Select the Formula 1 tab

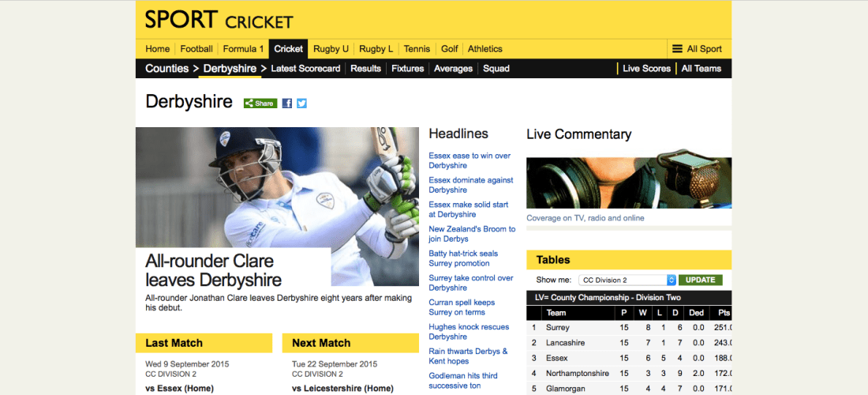(x=243, y=49)
